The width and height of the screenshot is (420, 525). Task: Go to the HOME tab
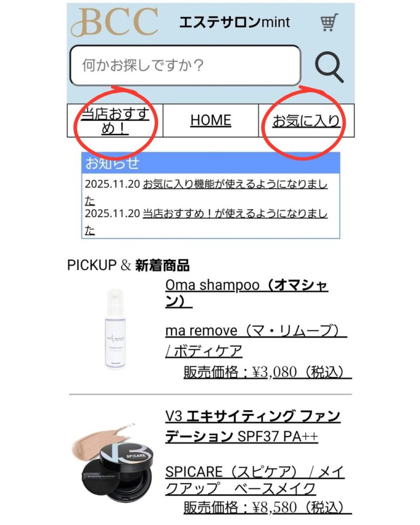[211, 120]
